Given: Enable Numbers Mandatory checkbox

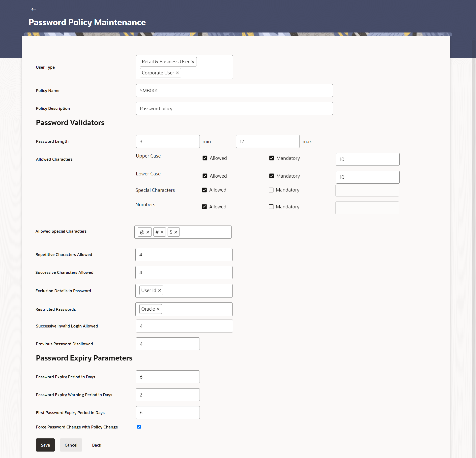Looking at the screenshot, I should point(271,207).
